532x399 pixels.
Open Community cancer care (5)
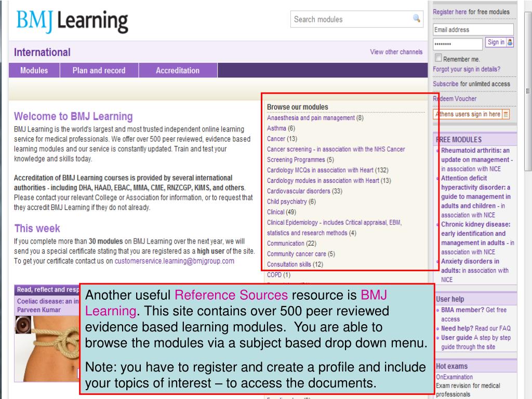(x=301, y=254)
